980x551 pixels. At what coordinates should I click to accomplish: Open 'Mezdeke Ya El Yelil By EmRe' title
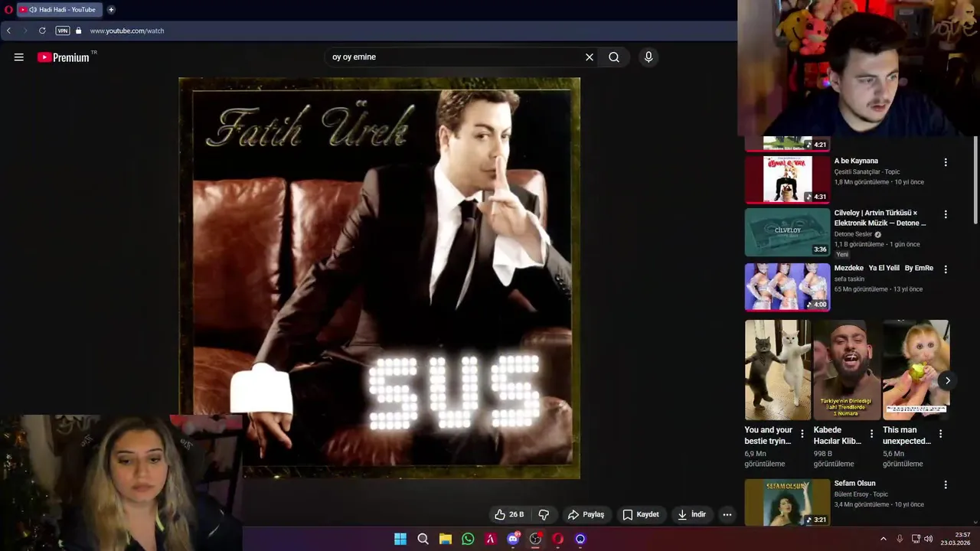tap(884, 269)
